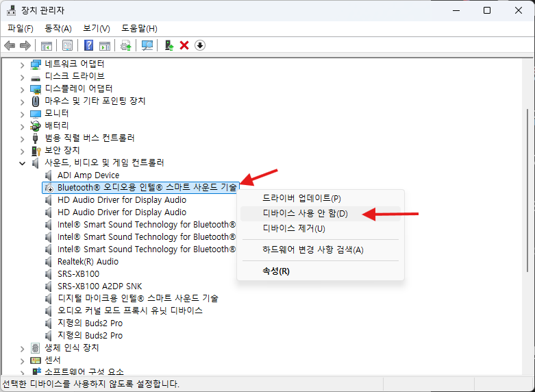Choose 디바이스 사용 안 함(D) from context menu

point(321,213)
